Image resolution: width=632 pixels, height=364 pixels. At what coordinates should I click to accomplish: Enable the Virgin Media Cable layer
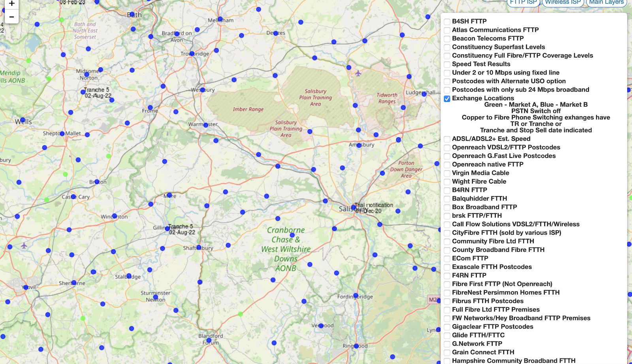point(447,173)
